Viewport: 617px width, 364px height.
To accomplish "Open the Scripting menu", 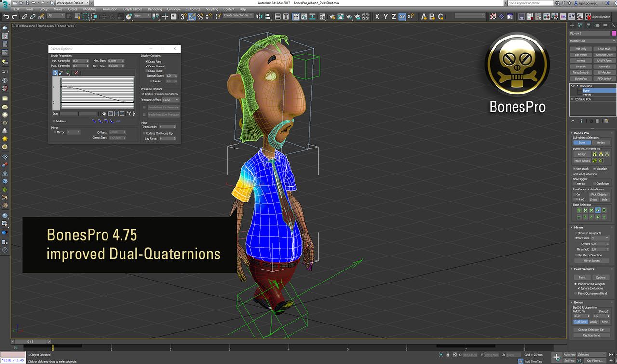I will (212, 9).
